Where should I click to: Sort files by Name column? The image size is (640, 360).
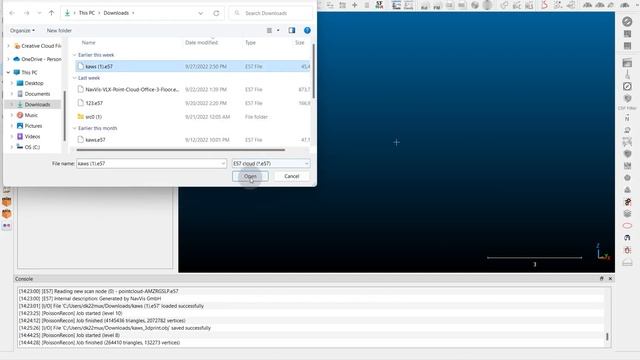pos(88,42)
